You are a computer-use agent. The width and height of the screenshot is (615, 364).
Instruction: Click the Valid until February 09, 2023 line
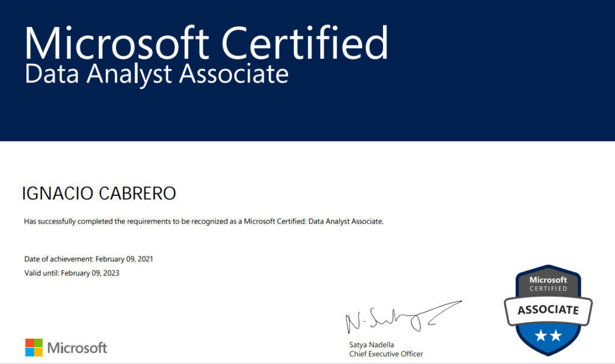[72, 273]
